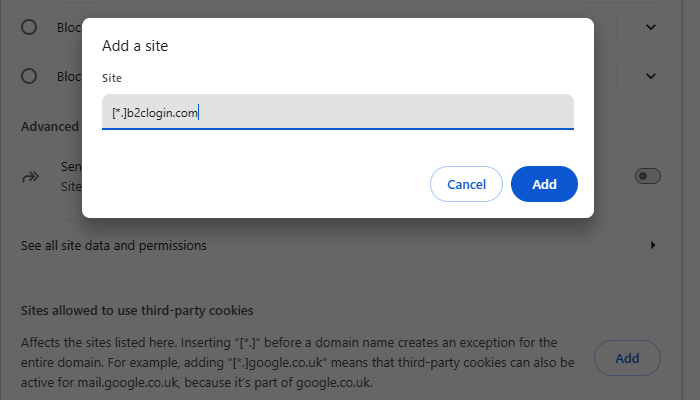
Task: Click 'Sites allowed to use third-party cookies' heading
Action: tap(137, 310)
